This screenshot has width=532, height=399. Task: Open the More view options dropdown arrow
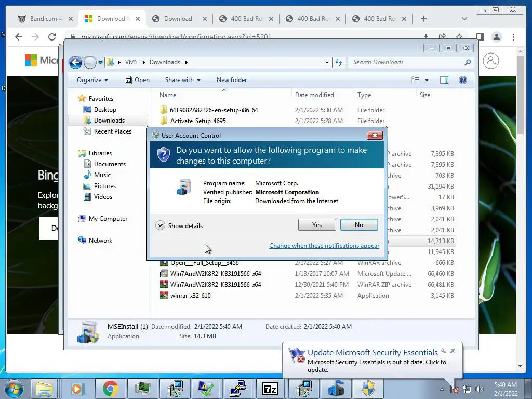(427, 80)
